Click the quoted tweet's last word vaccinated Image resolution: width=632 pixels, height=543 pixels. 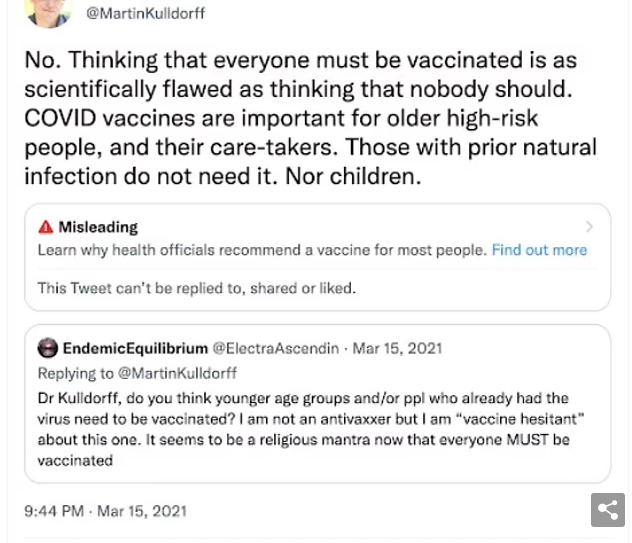(75, 460)
